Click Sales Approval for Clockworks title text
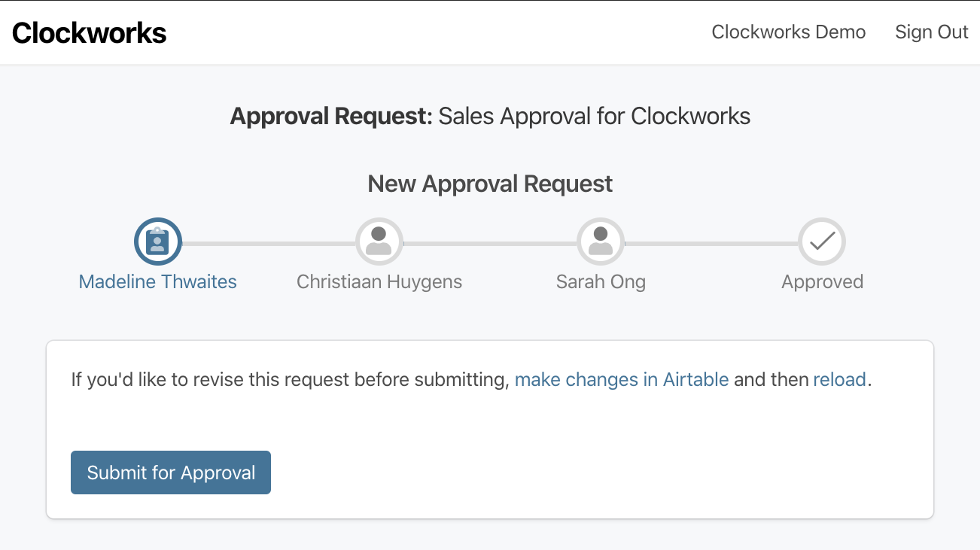 click(x=594, y=117)
